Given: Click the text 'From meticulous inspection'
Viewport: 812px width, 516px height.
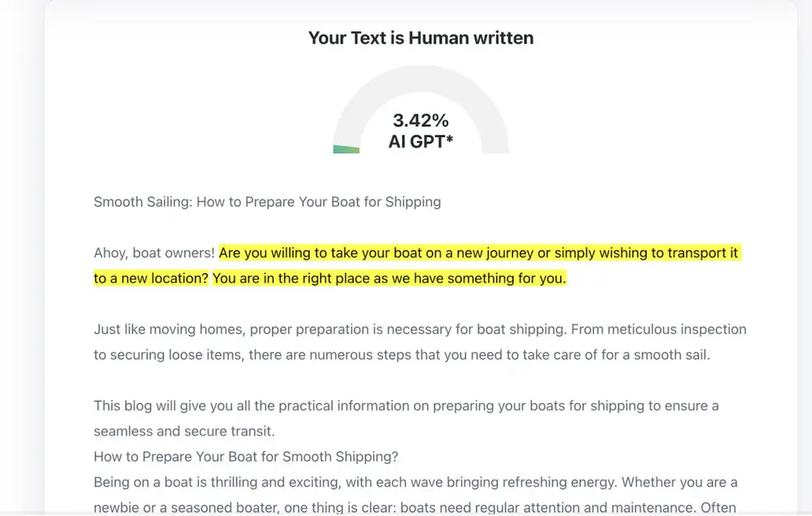Looking at the screenshot, I should (659, 329).
